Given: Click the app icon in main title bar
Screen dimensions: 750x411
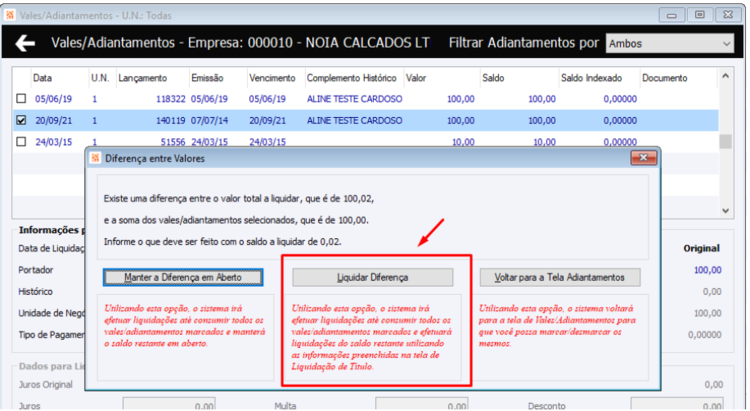Looking at the screenshot, I should pos(10,15).
